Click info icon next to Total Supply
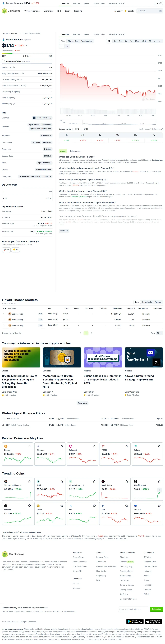The height and width of the screenshot is (644, 165). click(14, 98)
